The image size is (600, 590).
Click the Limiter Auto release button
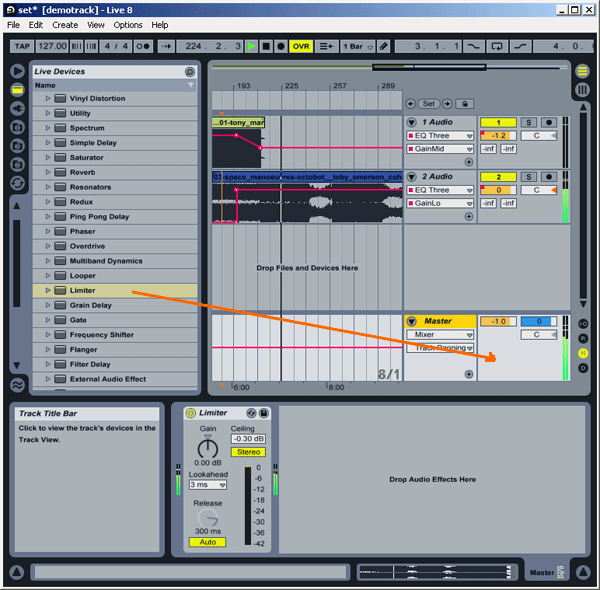(208, 542)
